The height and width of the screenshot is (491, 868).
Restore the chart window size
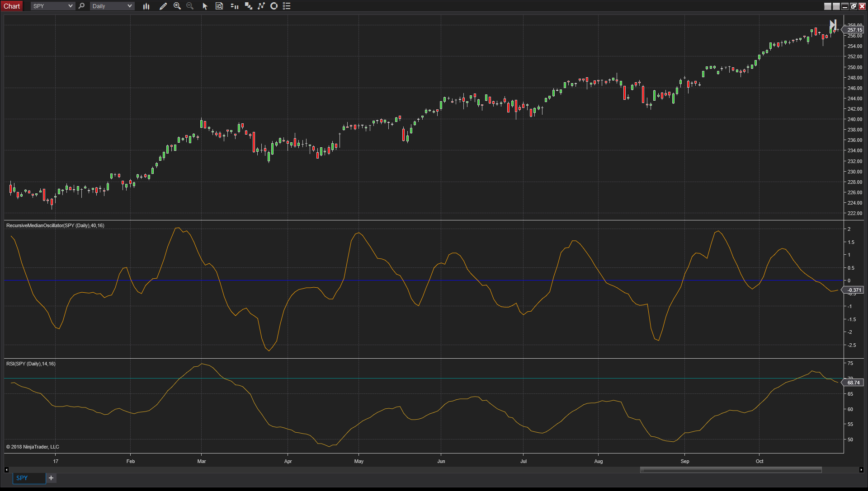coord(854,6)
